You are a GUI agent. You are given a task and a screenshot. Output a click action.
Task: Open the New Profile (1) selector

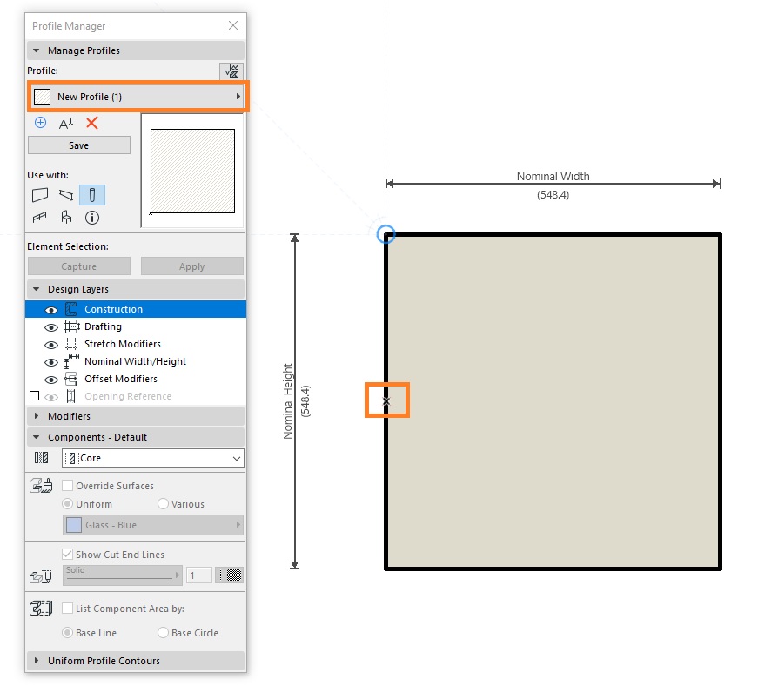pos(138,97)
